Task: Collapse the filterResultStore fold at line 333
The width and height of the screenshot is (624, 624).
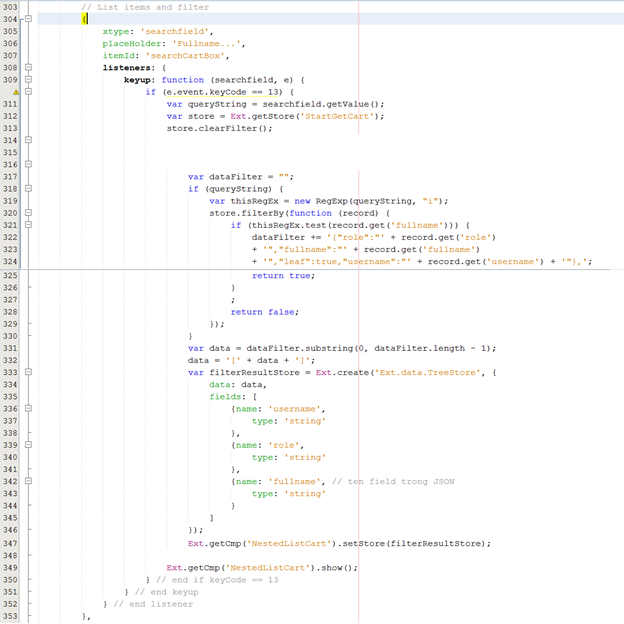Action: coord(28,372)
